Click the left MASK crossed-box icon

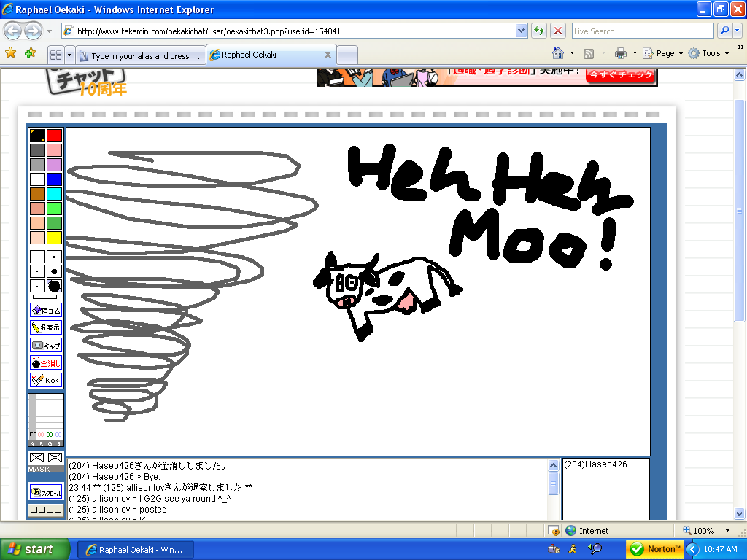tap(36, 458)
